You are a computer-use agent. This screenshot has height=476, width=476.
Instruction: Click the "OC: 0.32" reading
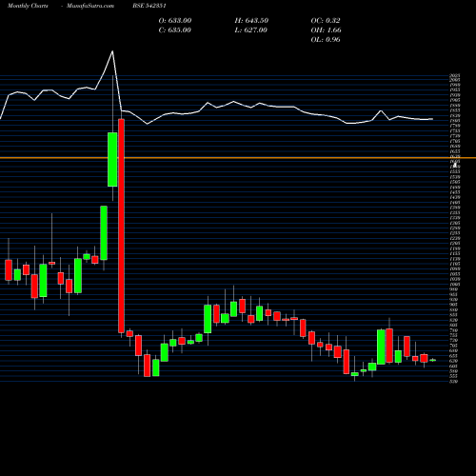[x=326, y=20]
